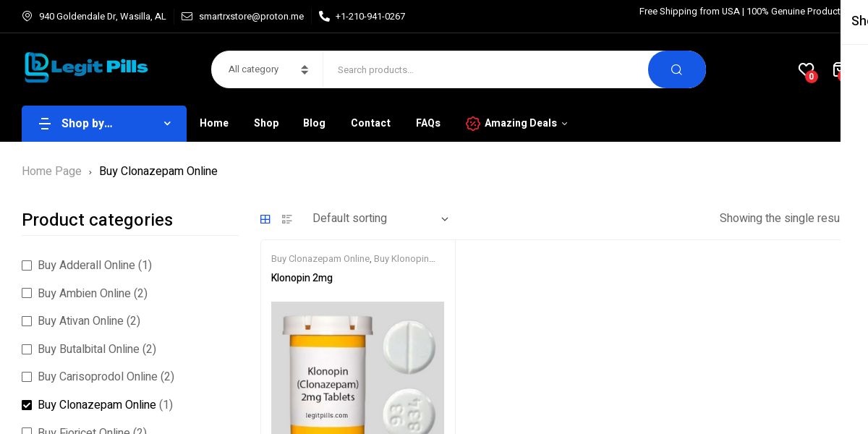Focus the Search products input field
This screenshot has width=868, height=434.
(485, 69)
